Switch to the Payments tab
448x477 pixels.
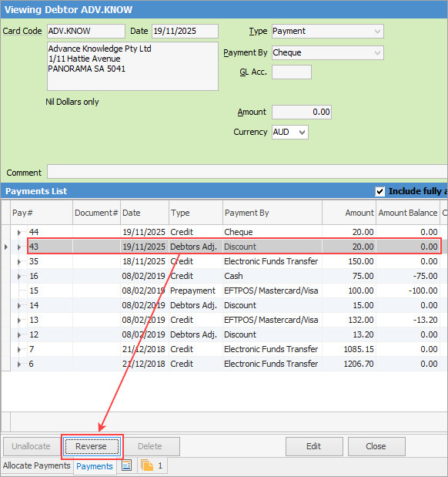click(95, 466)
